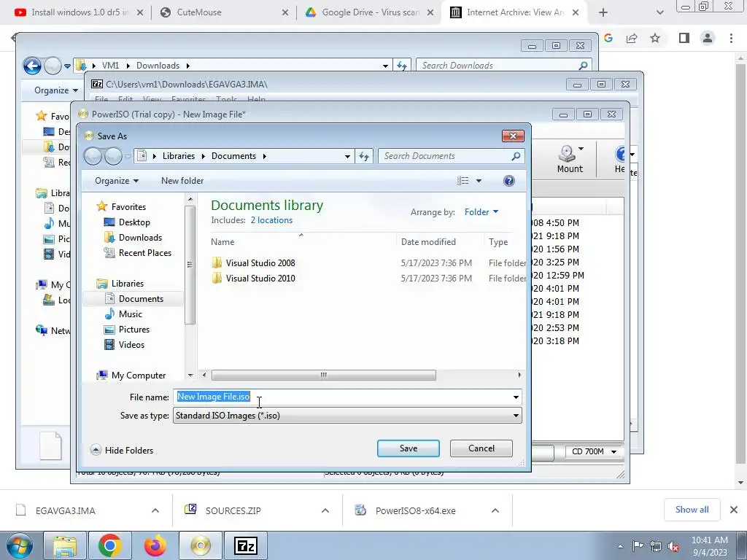The height and width of the screenshot is (560, 747).
Task: Open Organize menu in Downloads Explorer
Action: click(55, 90)
